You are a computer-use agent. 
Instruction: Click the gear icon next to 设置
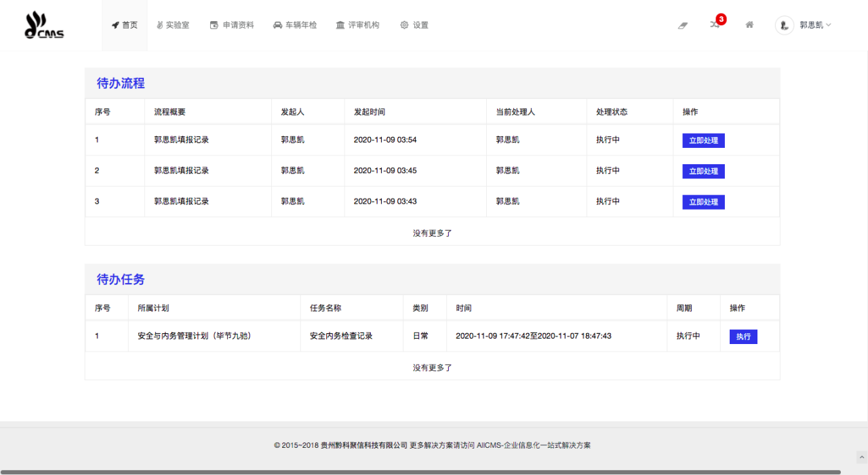point(404,25)
